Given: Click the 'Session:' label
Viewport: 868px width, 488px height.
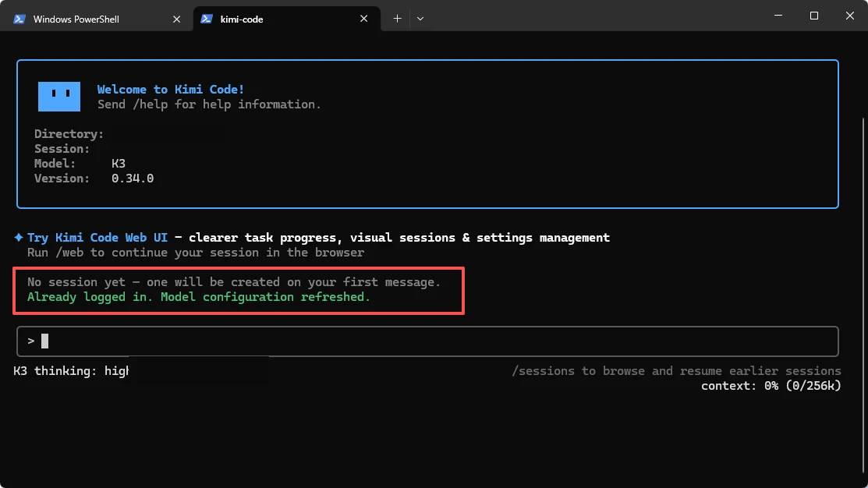Looking at the screenshot, I should [x=62, y=149].
